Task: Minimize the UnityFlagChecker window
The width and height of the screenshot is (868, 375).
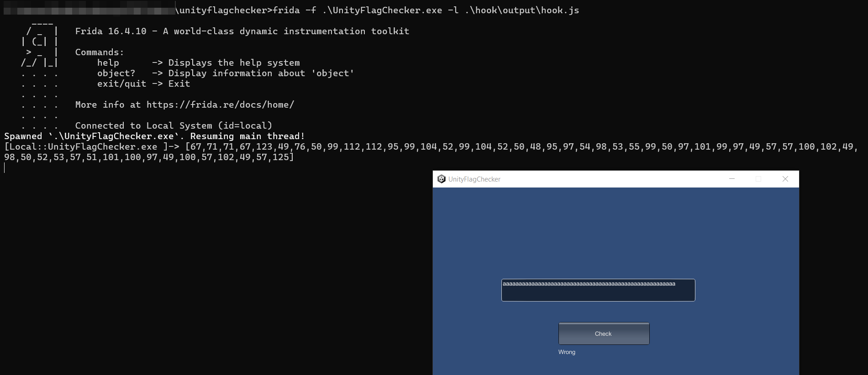Action: pos(732,179)
